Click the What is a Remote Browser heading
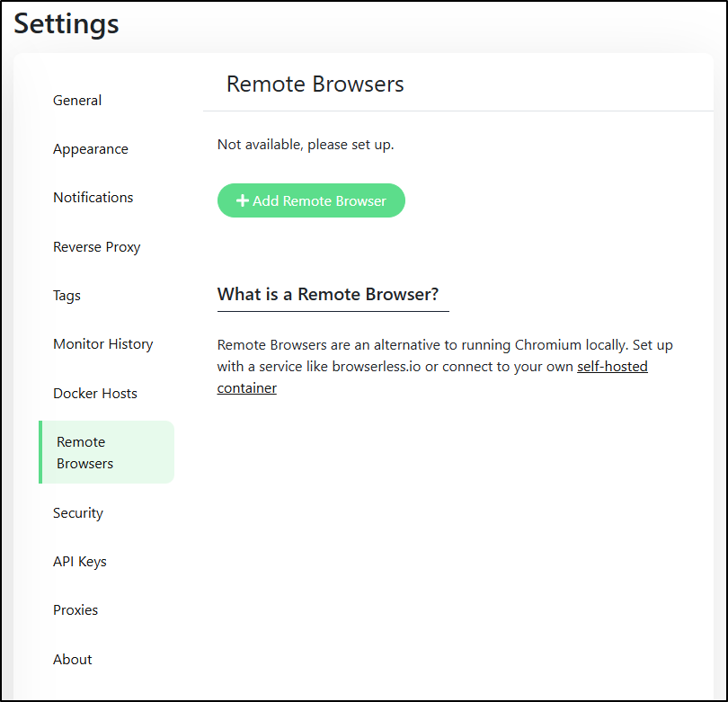The image size is (728, 702). (328, 294)
